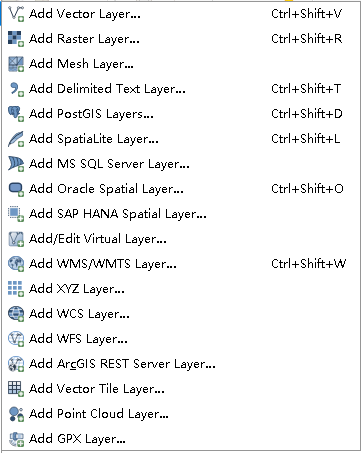Open Add/Edit Virtual Layer... entry
361x453 pixels.
click(x=180, y=239)
